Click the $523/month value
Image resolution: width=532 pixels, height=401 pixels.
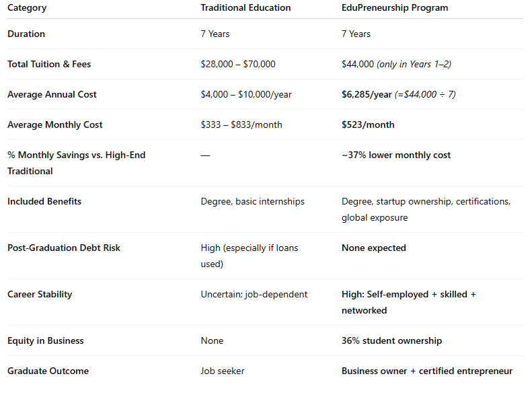368,124
